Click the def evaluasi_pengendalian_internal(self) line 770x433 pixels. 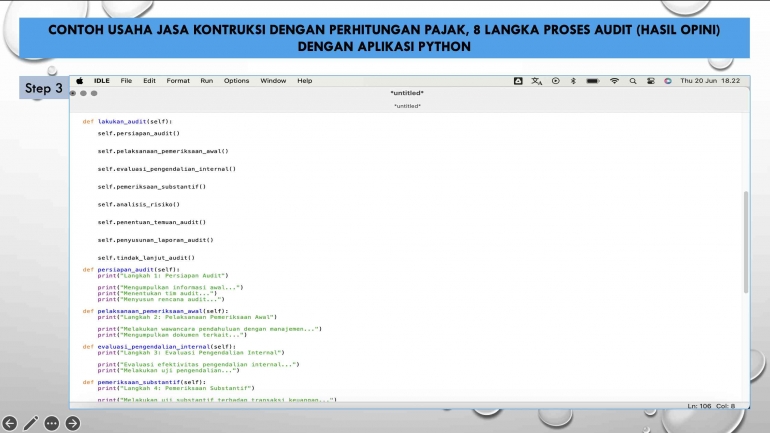(159, 347)
